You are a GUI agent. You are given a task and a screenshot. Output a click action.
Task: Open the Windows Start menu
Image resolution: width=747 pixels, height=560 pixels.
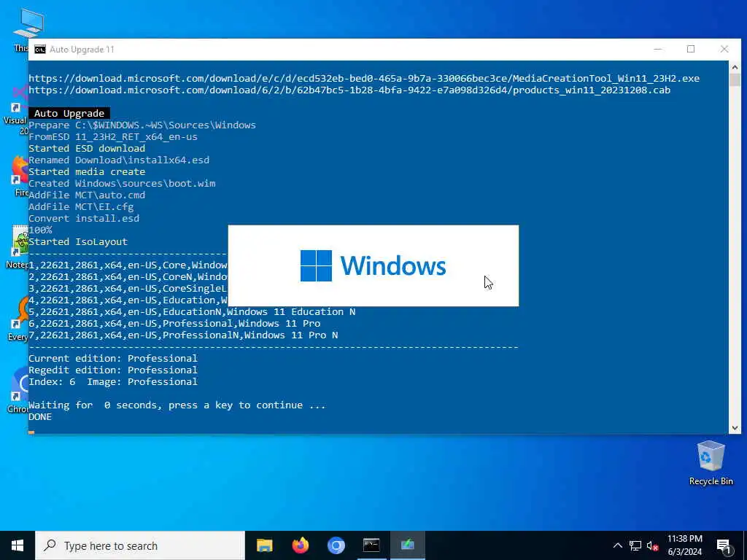[18, 545]
